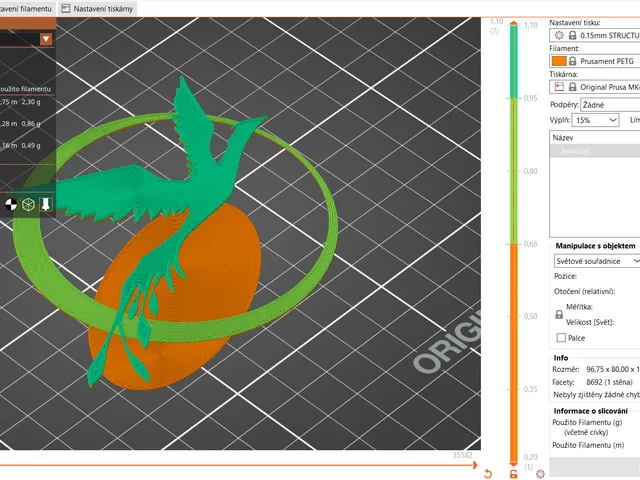640x480 pixels.
Task: Toggle the scale lock icon beside Měřítka
Action: (x=559, y=315)
